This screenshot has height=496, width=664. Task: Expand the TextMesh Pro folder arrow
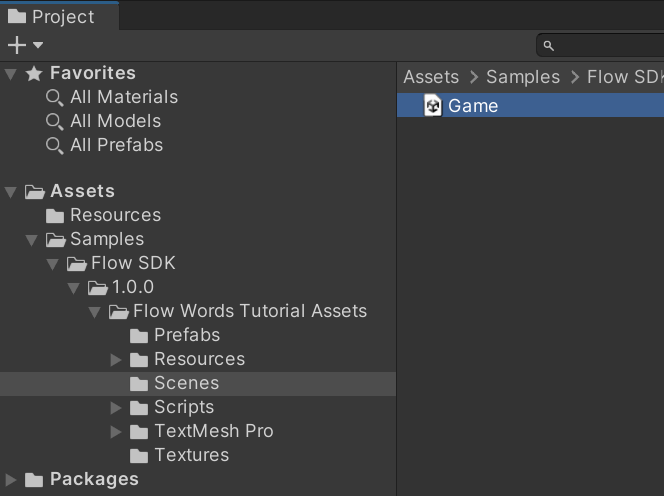click(x=116, y=431)
